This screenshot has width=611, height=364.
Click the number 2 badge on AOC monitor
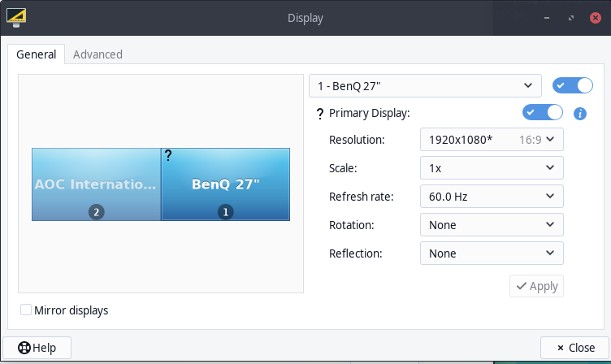pos(96,212)
